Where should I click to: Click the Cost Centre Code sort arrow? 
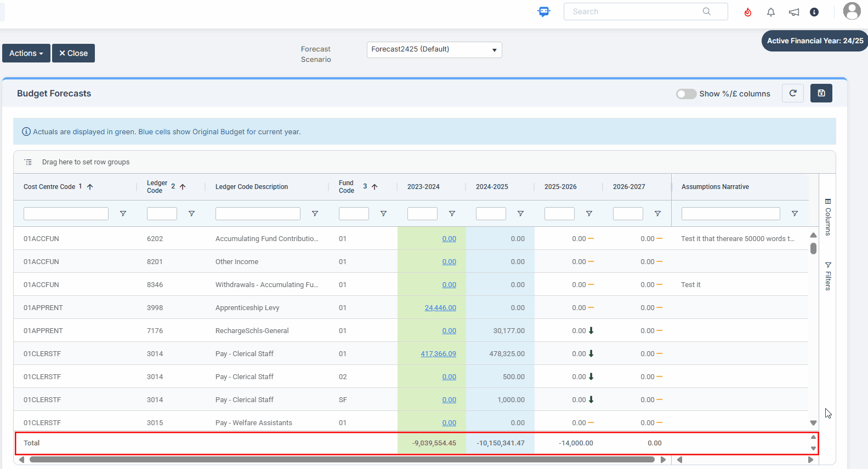click(x=90, y=187)
